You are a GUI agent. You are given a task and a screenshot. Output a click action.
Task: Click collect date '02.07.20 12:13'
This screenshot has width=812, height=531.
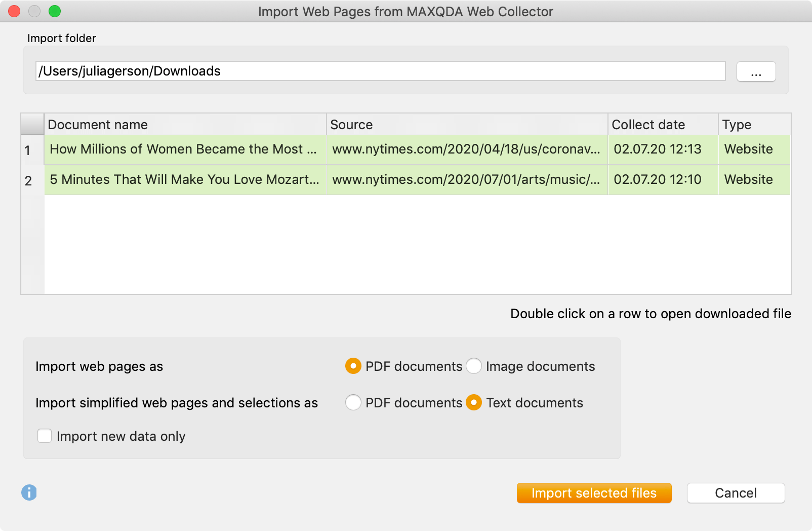[663, 149]
